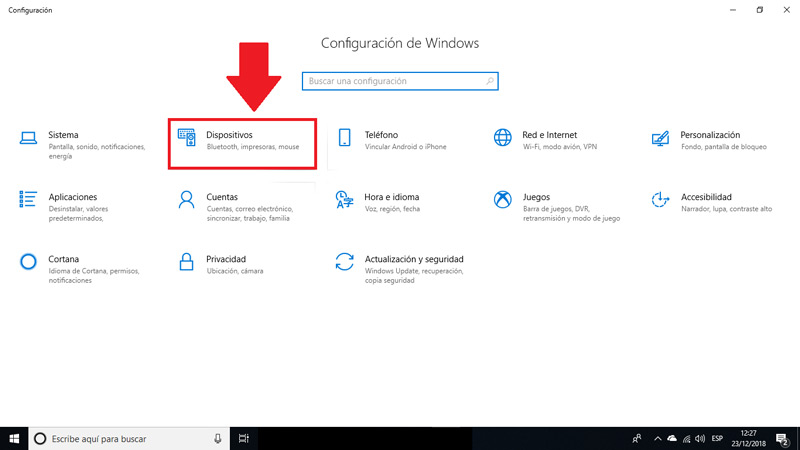Screen dimensions: 800x450
Task: Open Personalización paintbrush icon
Action: tap(660, 138)
